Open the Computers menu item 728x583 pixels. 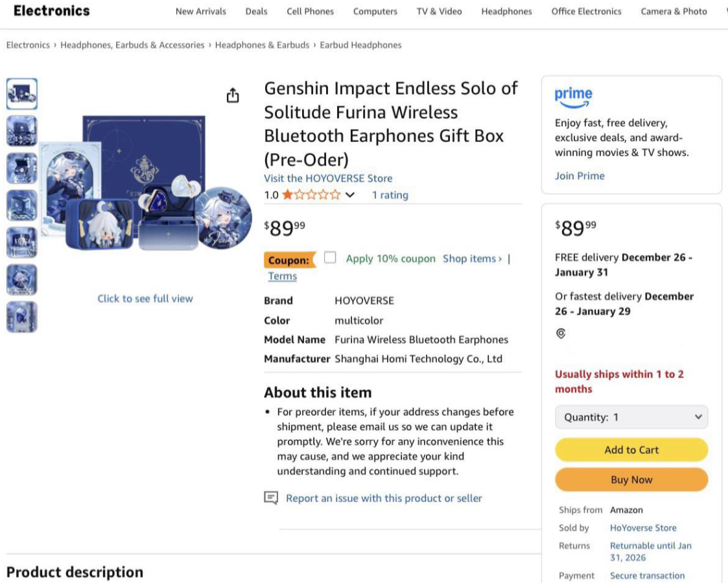375,11
